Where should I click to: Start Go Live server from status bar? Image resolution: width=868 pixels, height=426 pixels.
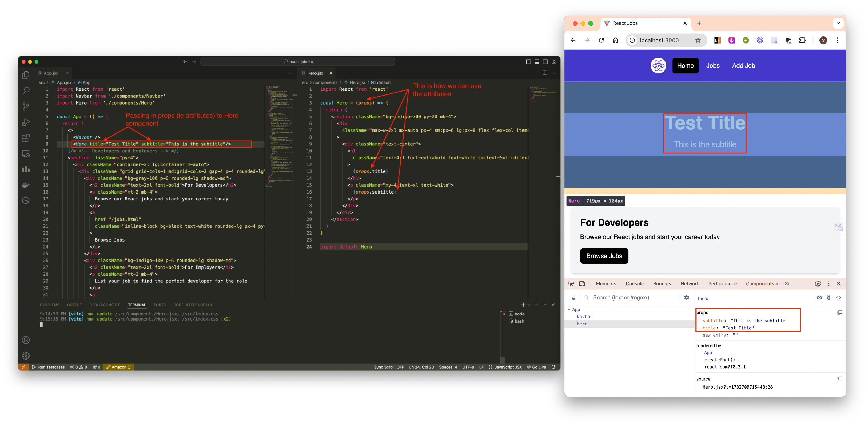[x=536, y=367]
